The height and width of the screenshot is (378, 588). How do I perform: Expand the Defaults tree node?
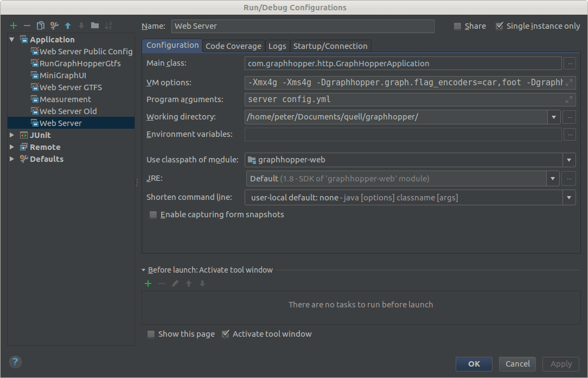click(12, 159)
